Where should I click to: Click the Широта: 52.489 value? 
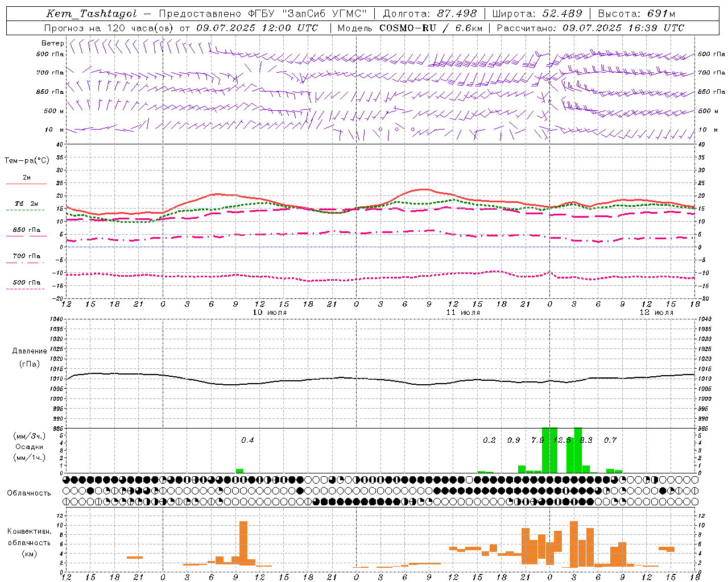tap(537, 14)
